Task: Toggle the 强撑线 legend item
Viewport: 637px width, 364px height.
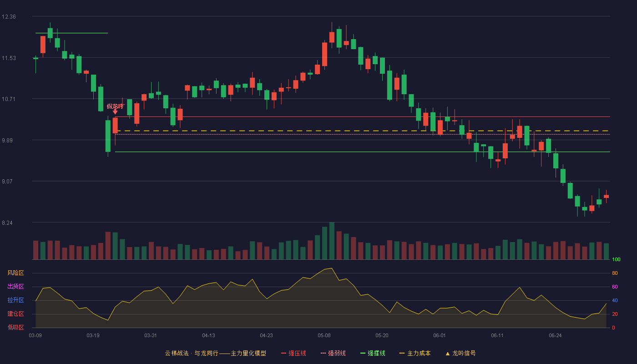Action: 373,353
